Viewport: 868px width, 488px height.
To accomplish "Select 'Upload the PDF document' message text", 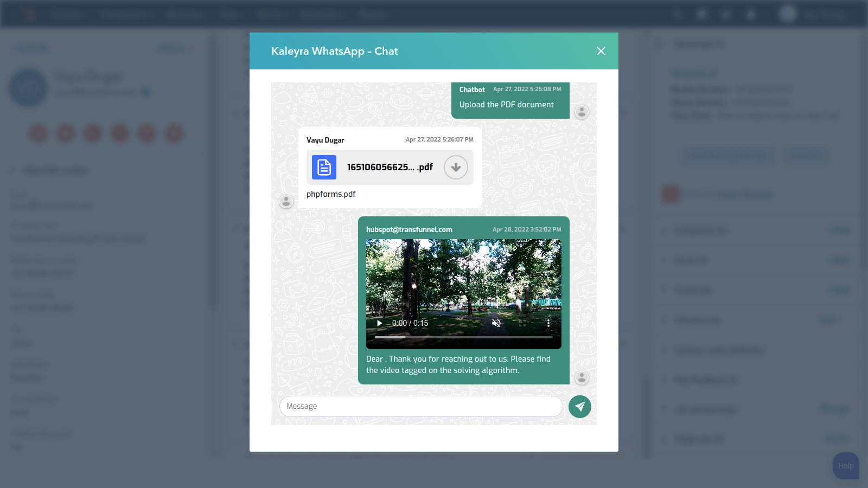I will (x=507, y=105).
